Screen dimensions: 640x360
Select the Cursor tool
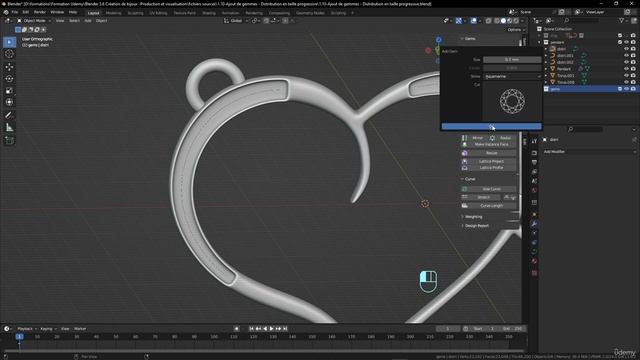[9, 54]
